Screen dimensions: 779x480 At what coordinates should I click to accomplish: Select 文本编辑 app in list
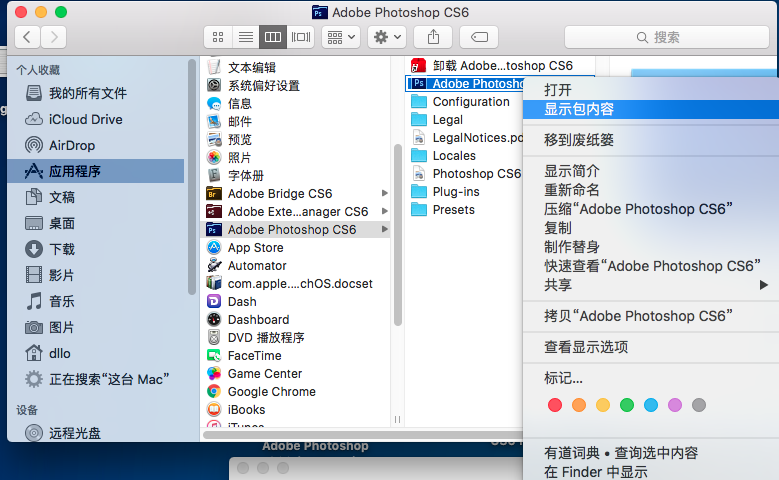pos(295,67)
